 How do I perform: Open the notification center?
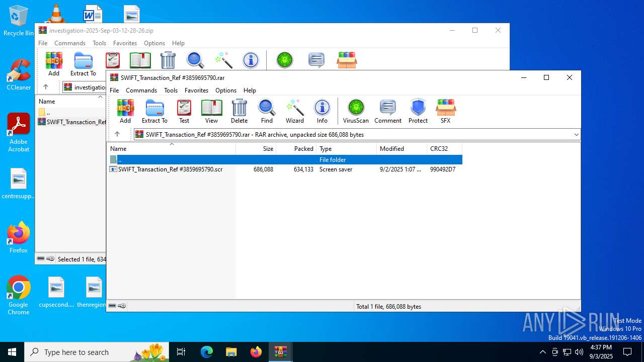click(x=627, y=352)
